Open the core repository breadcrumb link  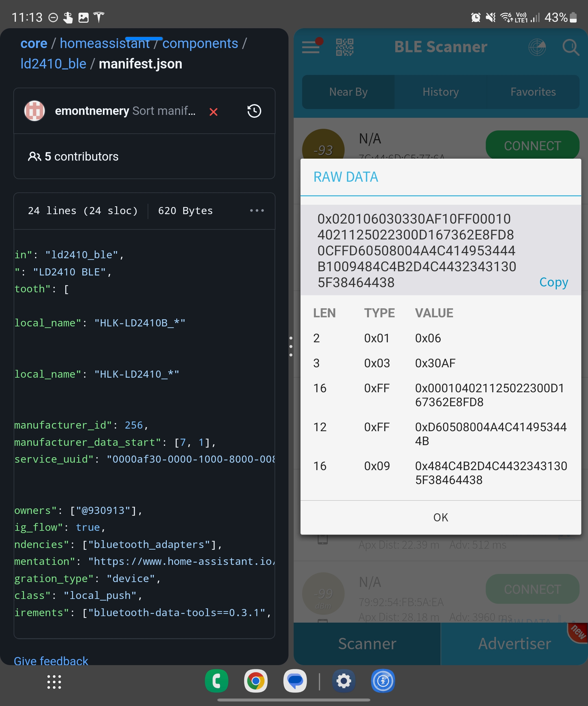34,43
